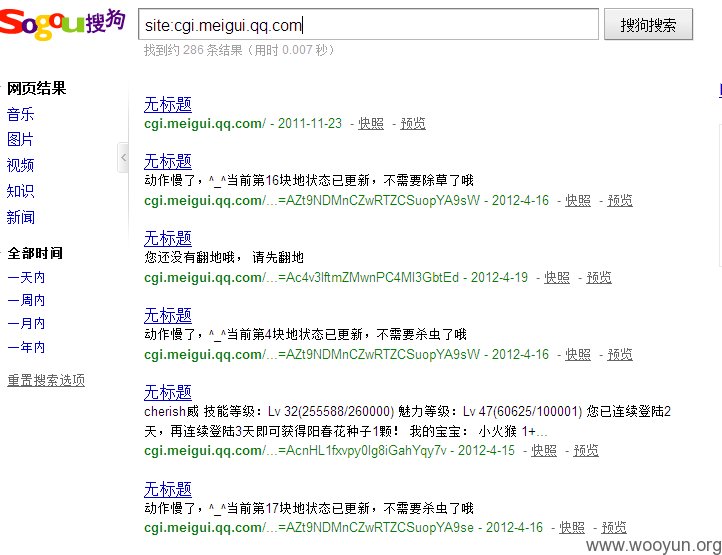Open 预览 for the 2011-11-23 result

(413, 123)
